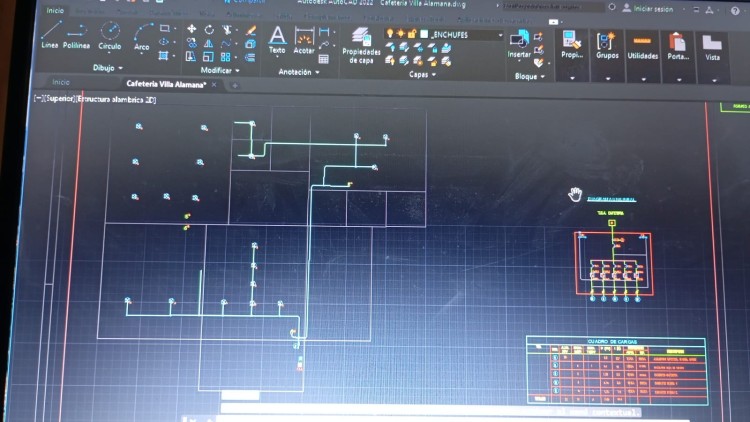Screen dimensions: 750x422
Task: Click the create block icon
Action: point(539,37)
